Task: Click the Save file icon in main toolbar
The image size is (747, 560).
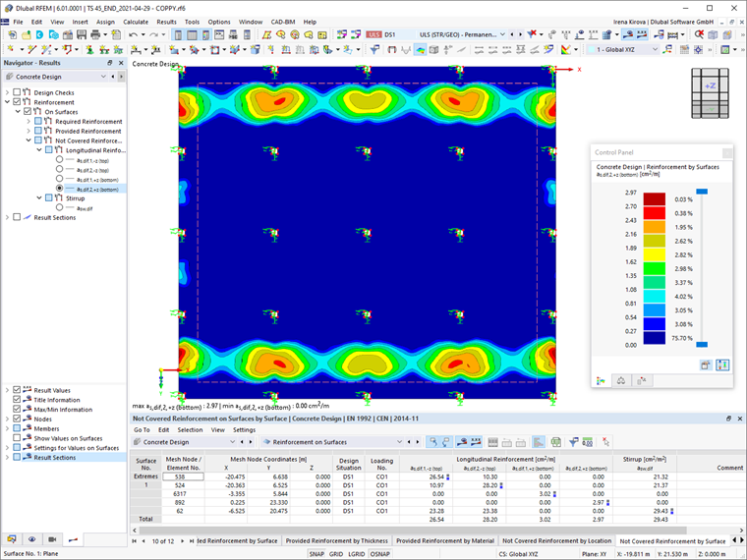Action: pyautogui.click(x=82, y=34)
